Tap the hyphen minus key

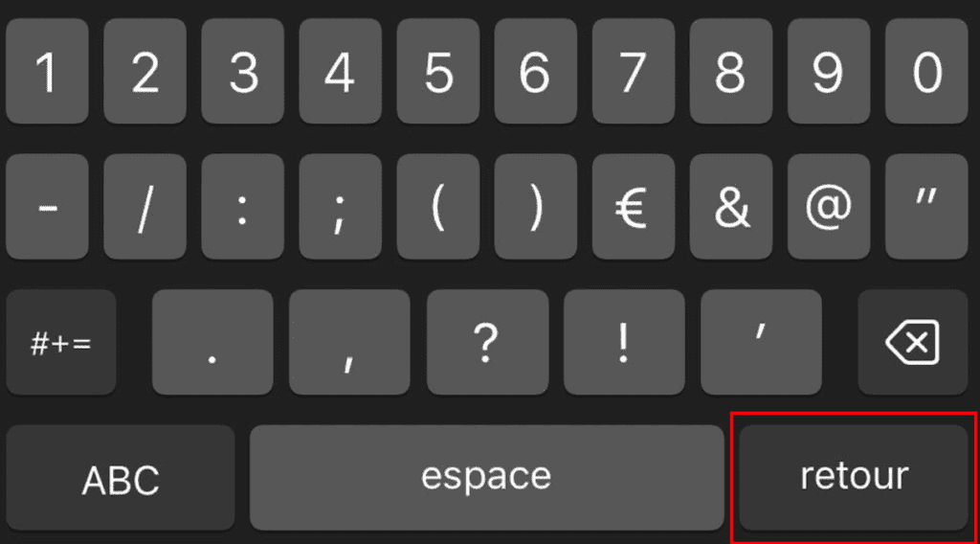[x=47, y=207]
